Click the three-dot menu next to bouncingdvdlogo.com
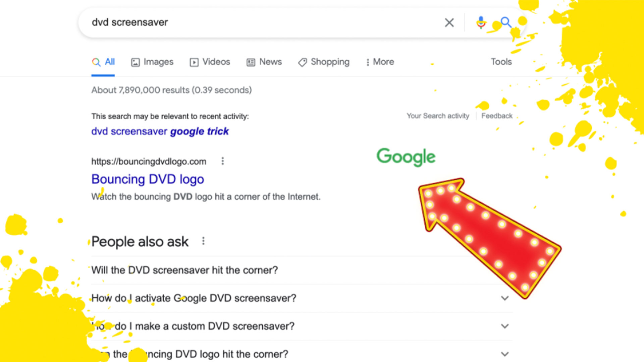The width and height of the screenshot is (644, 362). [222, 161]
